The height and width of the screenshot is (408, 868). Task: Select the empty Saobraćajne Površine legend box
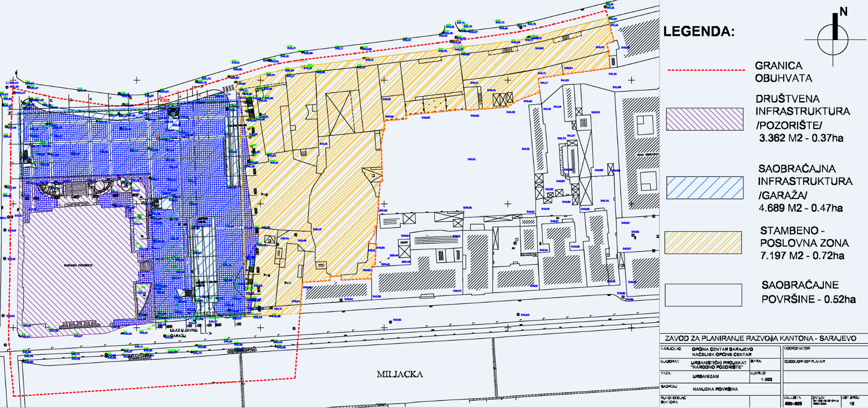[x=703, y=295]
